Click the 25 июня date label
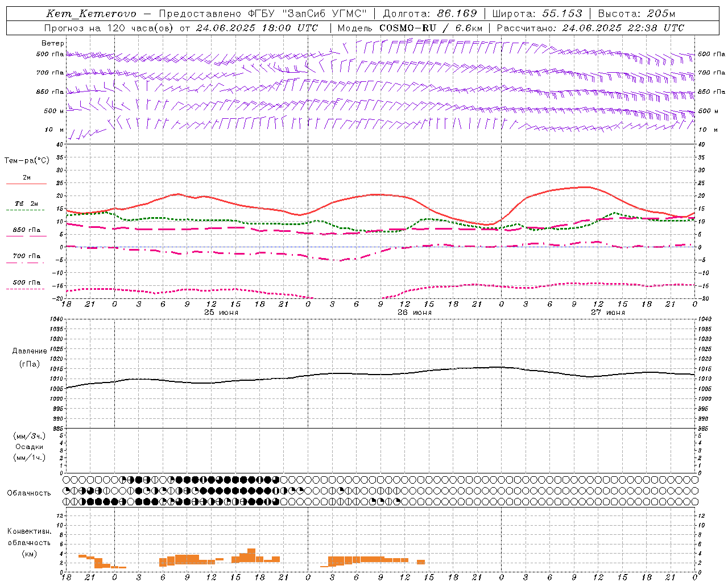The width and height of the screenshot is (728, 582). point(221,313)
